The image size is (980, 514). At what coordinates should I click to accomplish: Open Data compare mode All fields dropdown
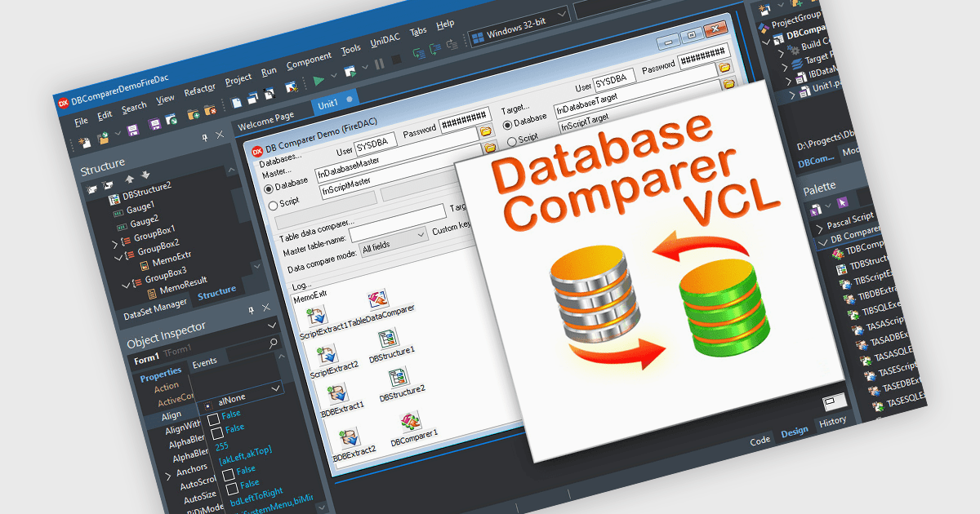click(393, 241)
